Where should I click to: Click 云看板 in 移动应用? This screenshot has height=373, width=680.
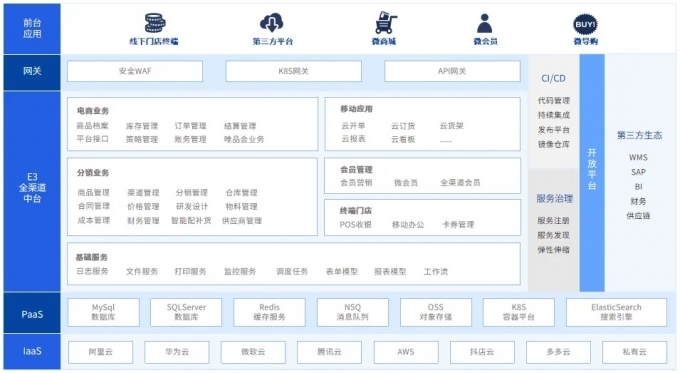tap(403, 139)
